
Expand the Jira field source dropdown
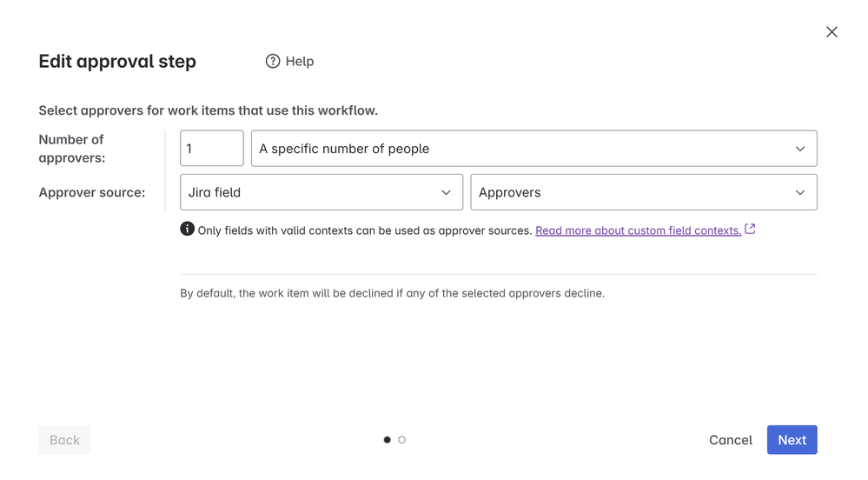click(x=321, y=192)
